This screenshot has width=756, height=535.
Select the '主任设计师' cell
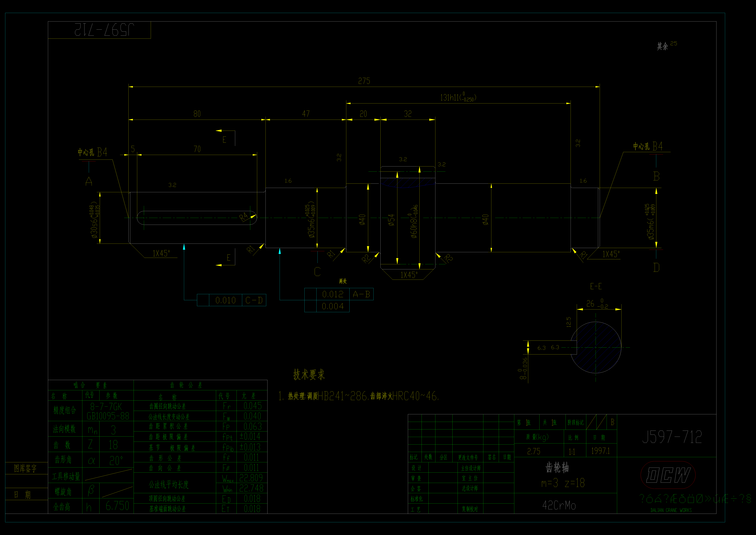(471, 468)
